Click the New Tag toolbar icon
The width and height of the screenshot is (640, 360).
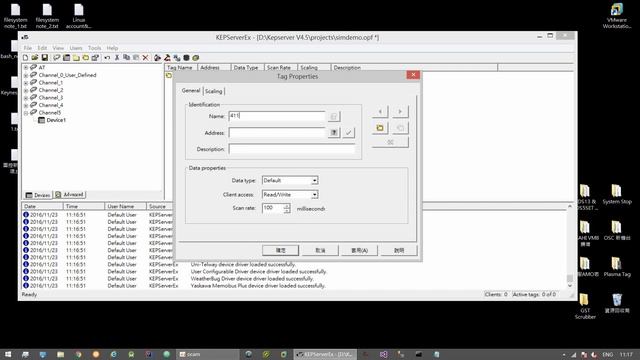[x=86, y=58]
